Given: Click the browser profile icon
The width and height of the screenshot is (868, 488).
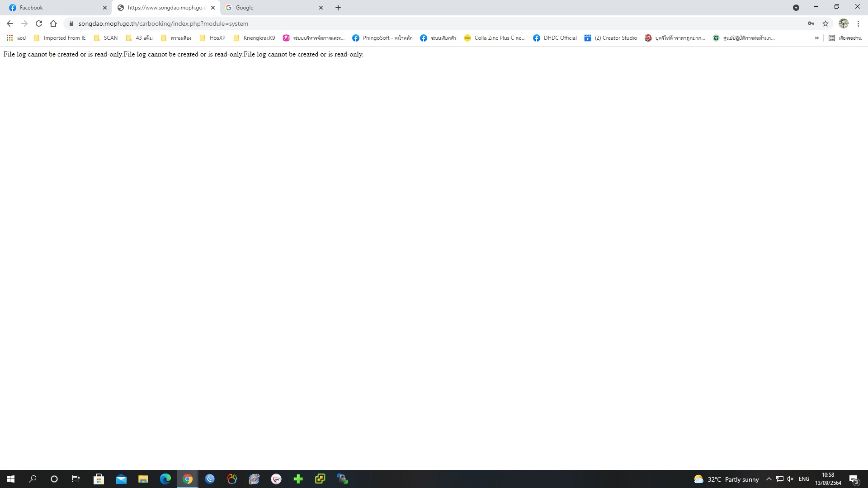Looking at the screenshot, I should pos(844,23).
